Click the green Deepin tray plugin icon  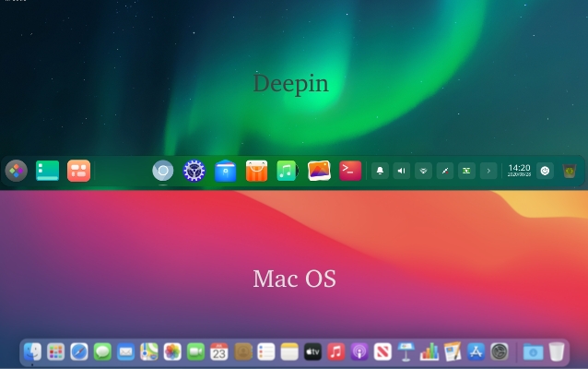click(466, 171)
